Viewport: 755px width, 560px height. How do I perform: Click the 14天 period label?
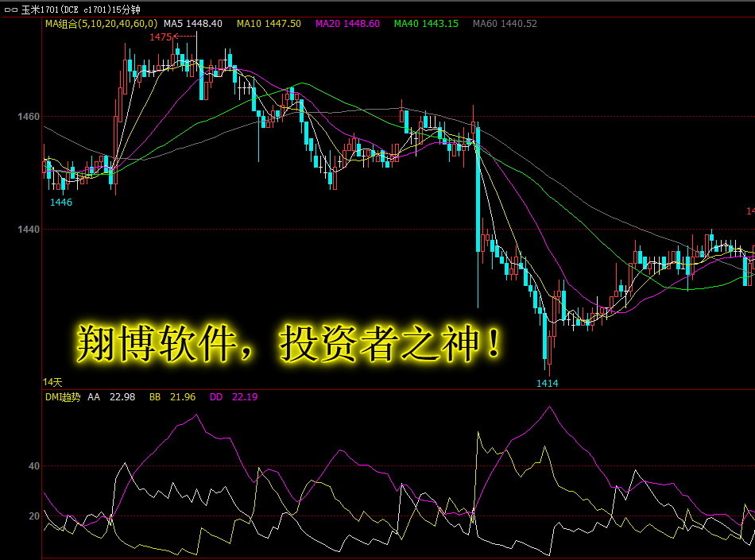click(x=52, y=382)
